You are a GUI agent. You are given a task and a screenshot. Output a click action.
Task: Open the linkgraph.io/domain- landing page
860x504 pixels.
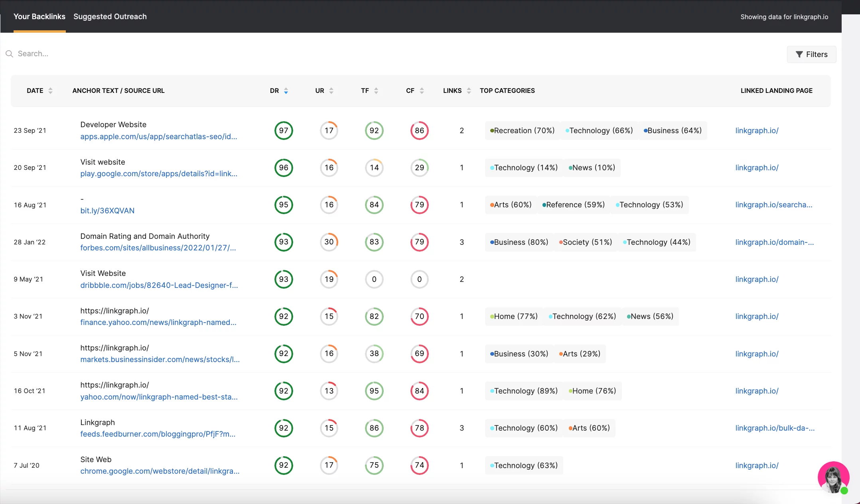coord(775,242)
